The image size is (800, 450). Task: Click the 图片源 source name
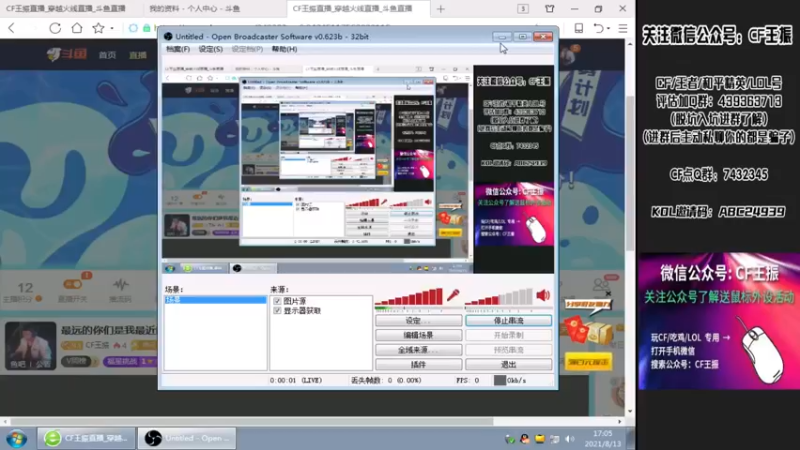pyautogui.click(x=295, y=301)
